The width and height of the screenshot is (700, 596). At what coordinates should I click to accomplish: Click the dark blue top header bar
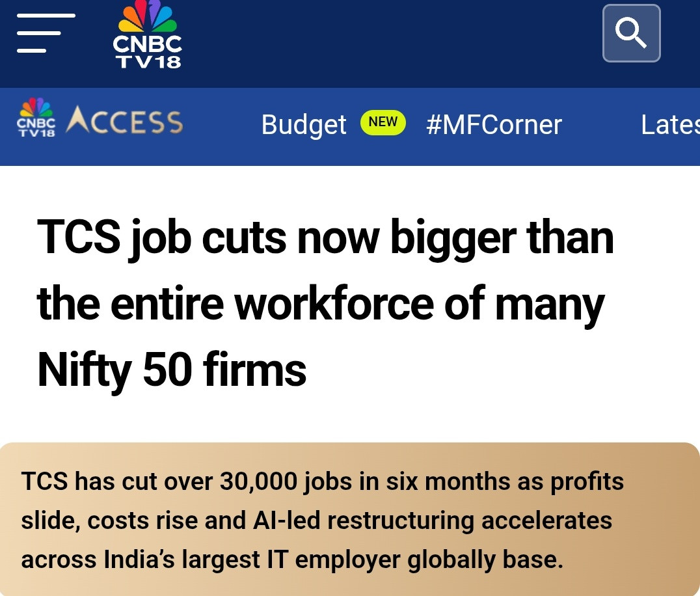tap(392, 44)
